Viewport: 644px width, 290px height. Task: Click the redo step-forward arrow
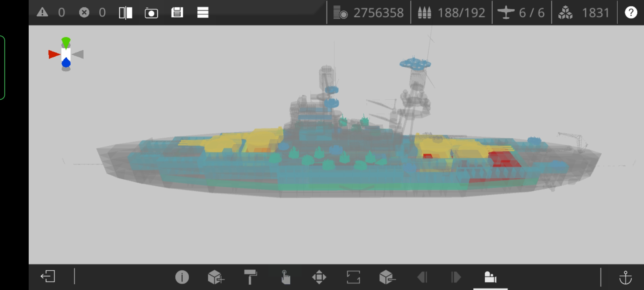[x=456, y=277]
